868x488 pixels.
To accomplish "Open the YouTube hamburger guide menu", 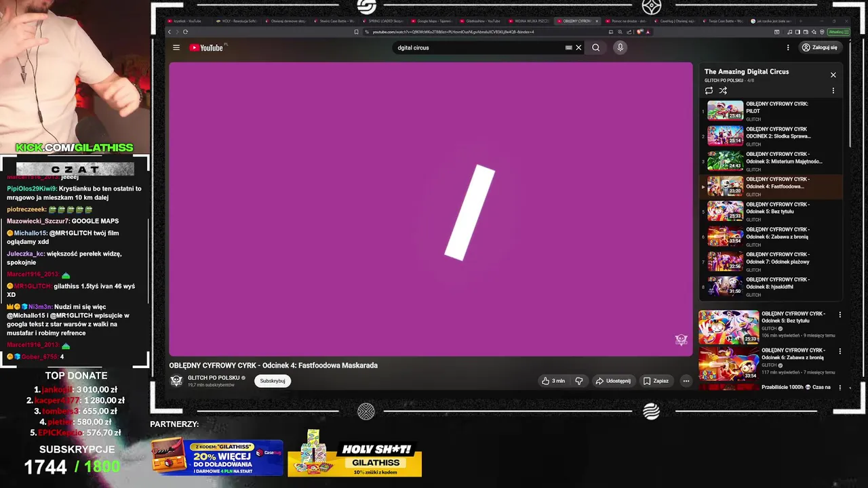I will click(176, 47).
